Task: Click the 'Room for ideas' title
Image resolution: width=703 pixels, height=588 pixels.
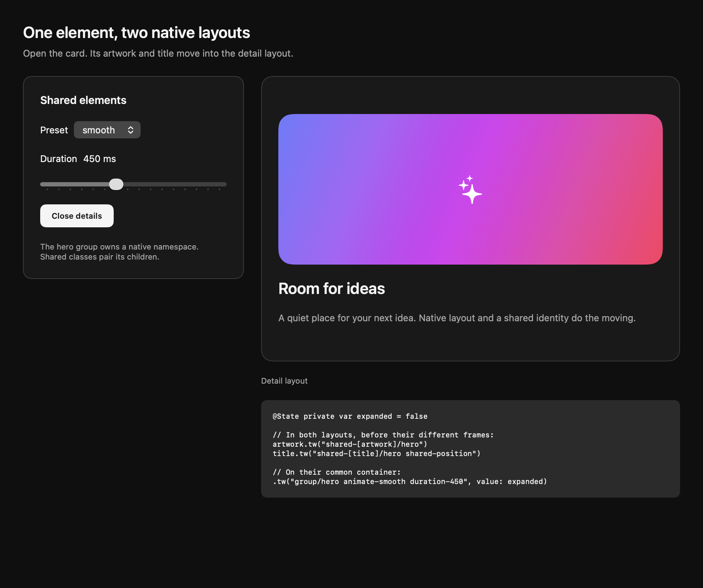Action: tap(331, 289)
